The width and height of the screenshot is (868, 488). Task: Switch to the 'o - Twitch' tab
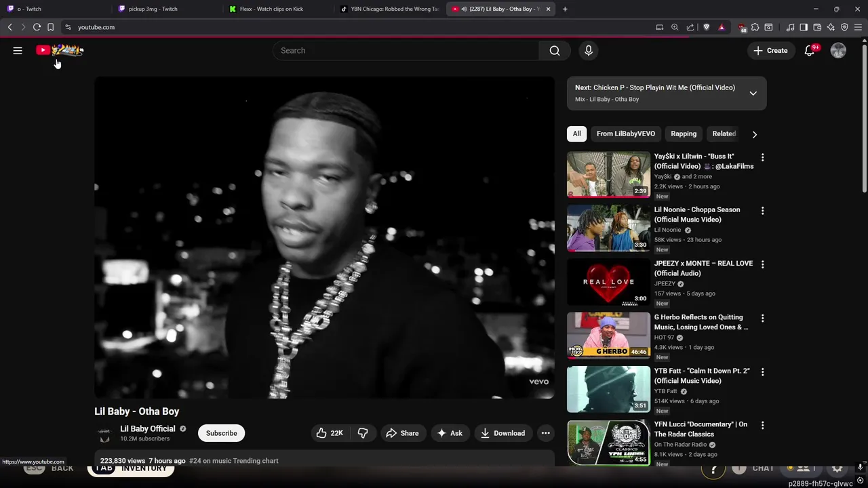(x=54, y=9)
